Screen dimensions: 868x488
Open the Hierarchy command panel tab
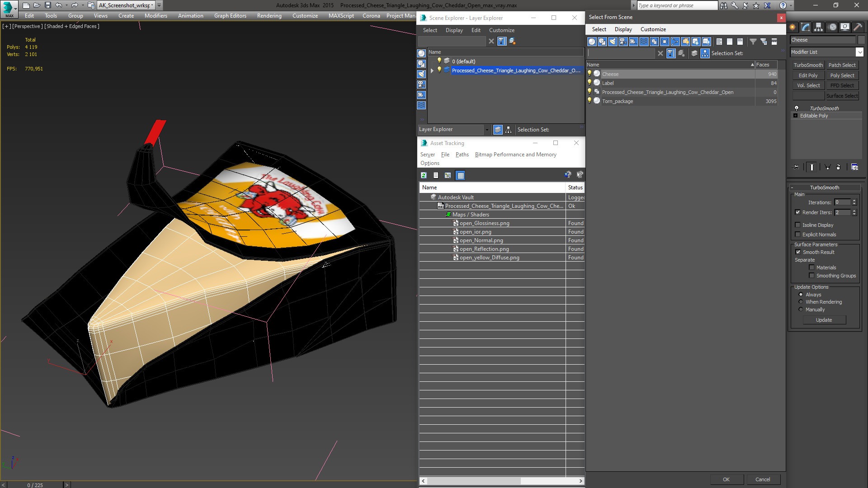(x=819, y=27)
